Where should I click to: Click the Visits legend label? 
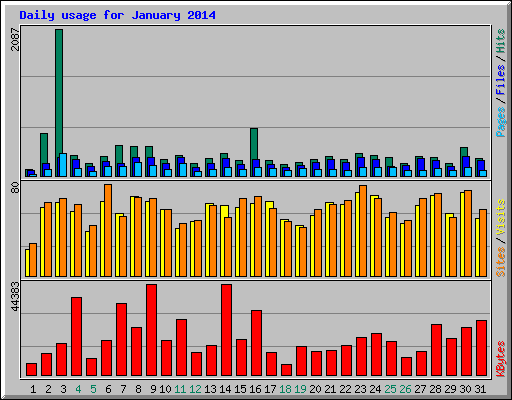[x=500, y=218]
